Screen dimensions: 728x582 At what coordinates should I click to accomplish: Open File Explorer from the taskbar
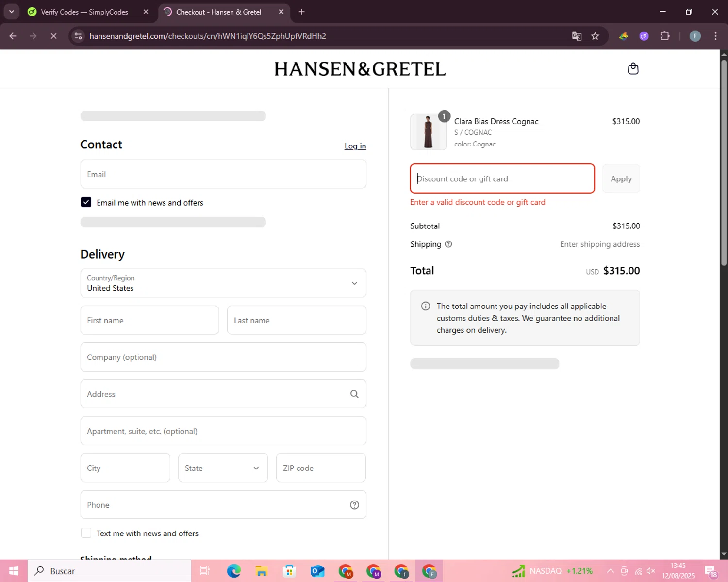[262, 571]
